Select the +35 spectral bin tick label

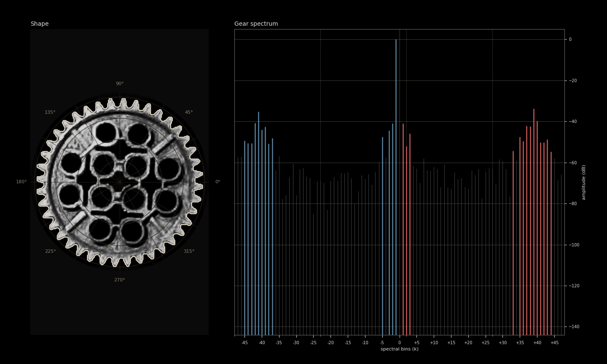520,343
